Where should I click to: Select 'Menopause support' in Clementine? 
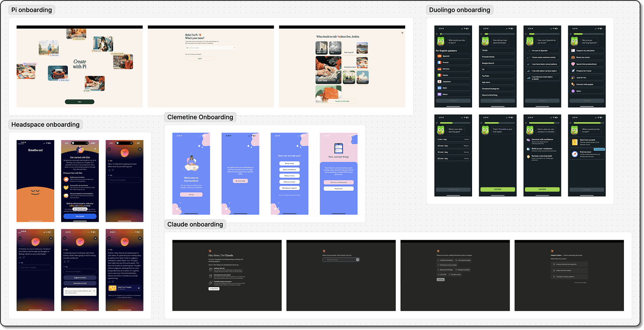(290, 188)
